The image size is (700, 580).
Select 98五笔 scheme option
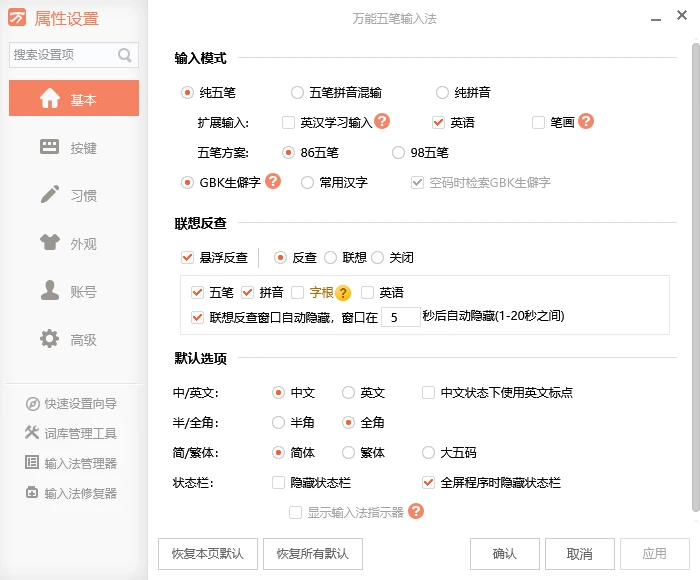point(400,153)
